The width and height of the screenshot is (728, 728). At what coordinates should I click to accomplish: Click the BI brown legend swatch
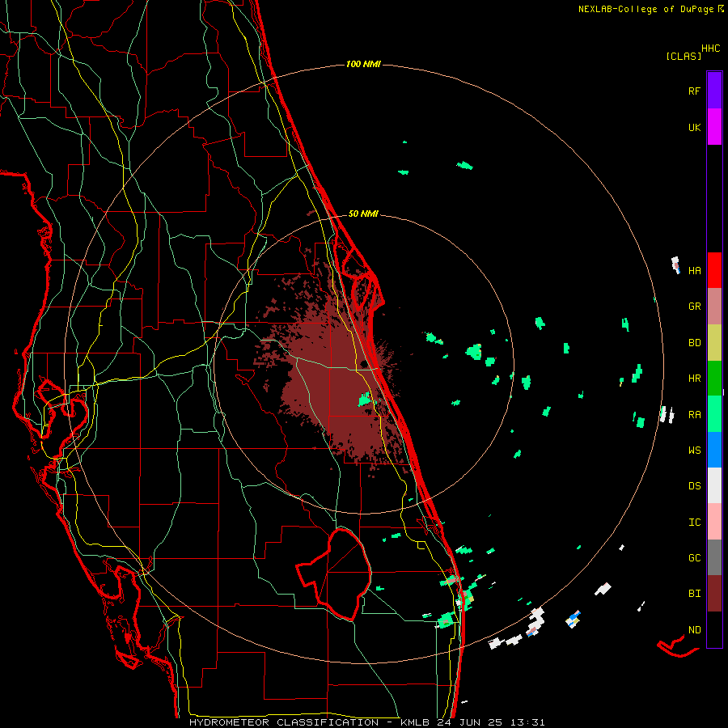[x=714, y=594]
